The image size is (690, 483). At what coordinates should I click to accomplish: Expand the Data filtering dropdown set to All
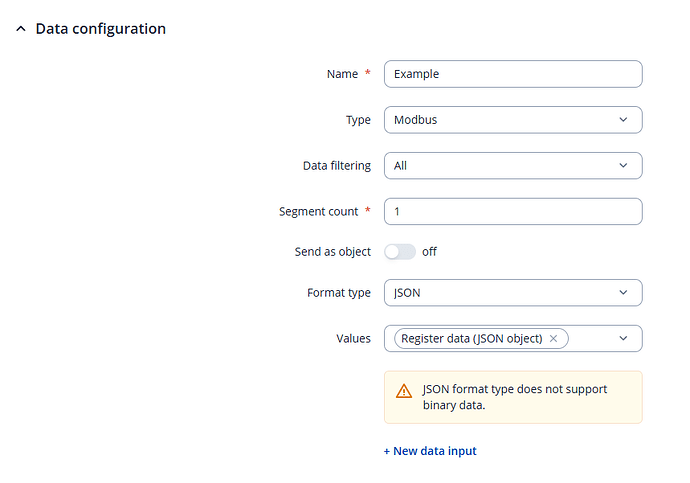[x=512, y=166]
